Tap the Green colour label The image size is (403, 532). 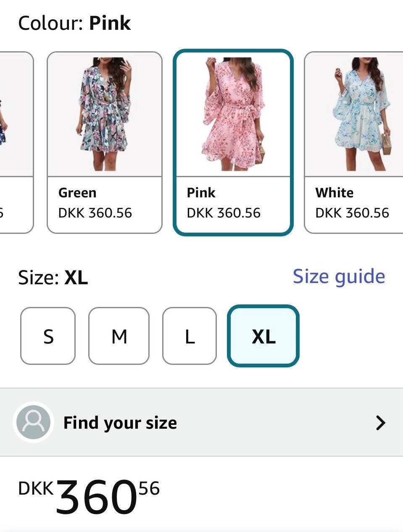pos(77,193)
